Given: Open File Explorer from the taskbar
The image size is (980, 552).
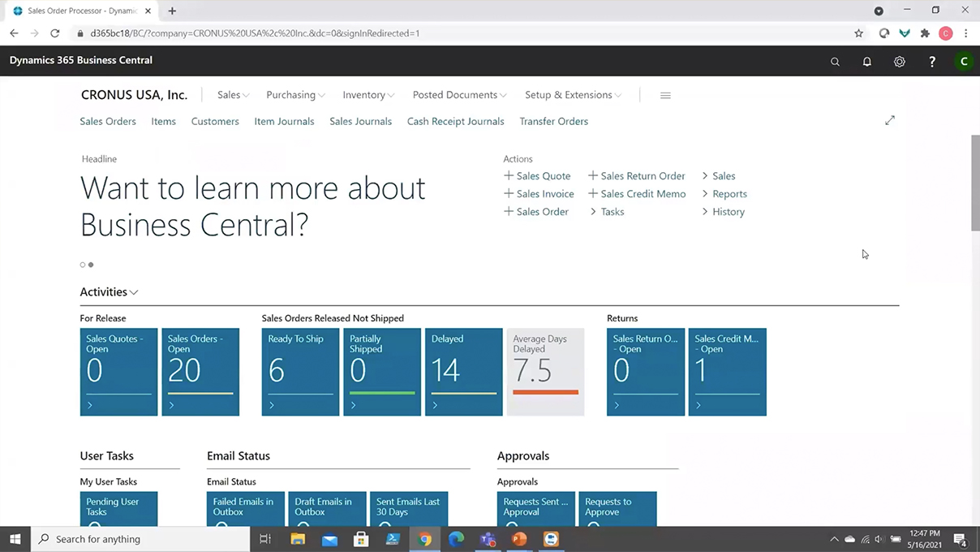Looking at the screenshot, I should pos(298,539).
